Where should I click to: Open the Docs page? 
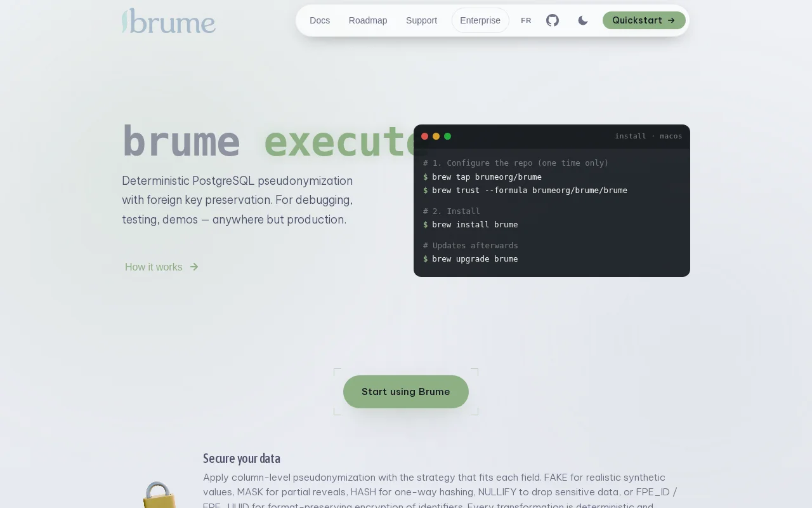click(320, 20)
